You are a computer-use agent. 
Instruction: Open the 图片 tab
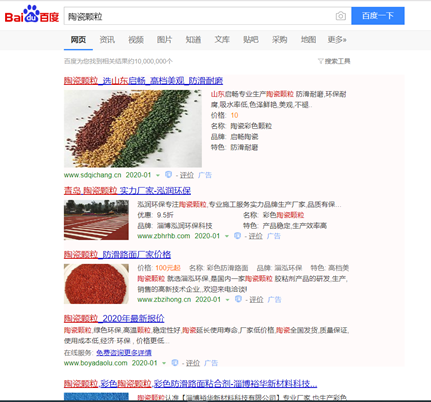[164, 40]
